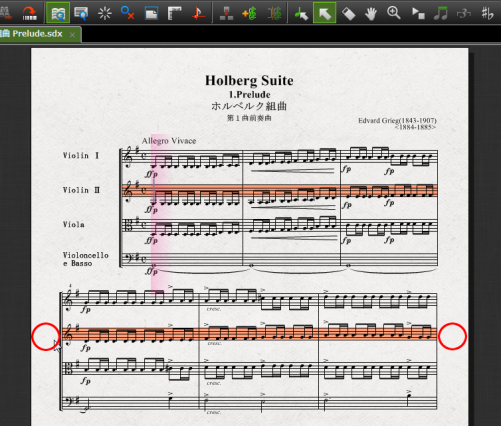Click the add staff (plus clef) icon

pyautogui.click(x=250, y=13)
